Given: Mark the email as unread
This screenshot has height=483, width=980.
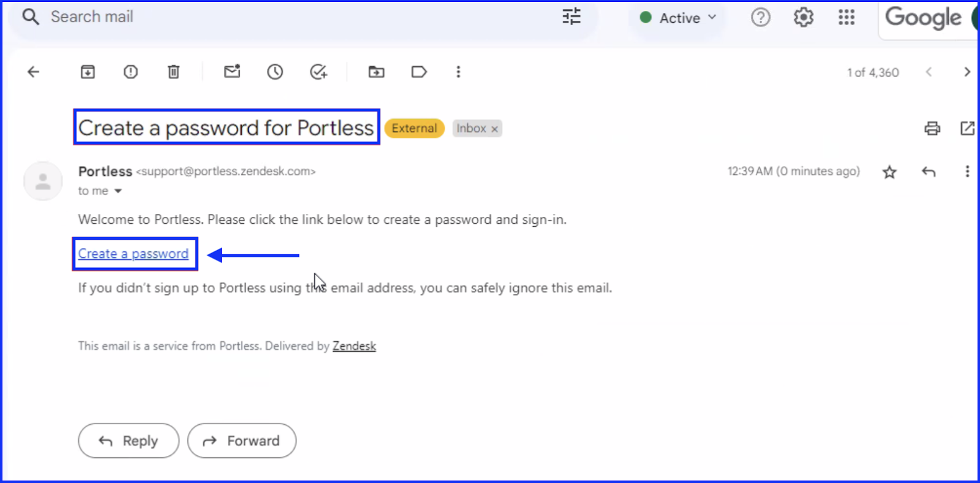Looking at the screenshot, I should pos(232,72).
